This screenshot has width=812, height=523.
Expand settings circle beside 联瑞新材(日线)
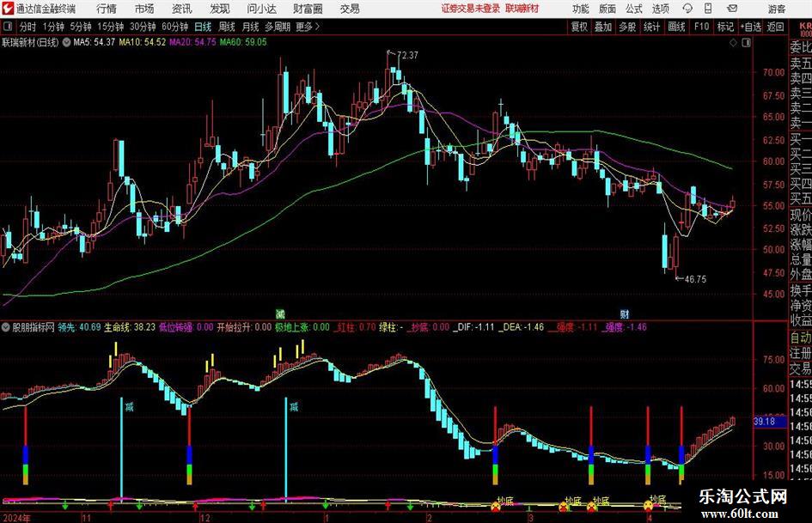tap(66, 42)
